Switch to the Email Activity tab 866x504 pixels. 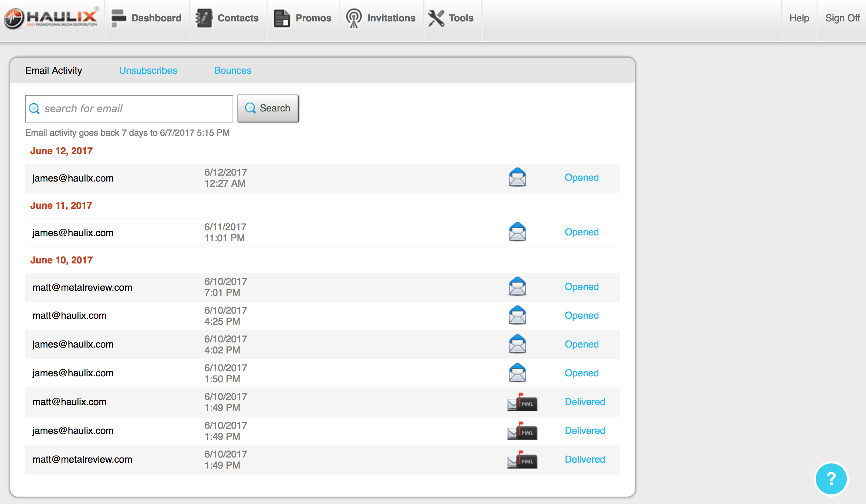pos(54,70)
